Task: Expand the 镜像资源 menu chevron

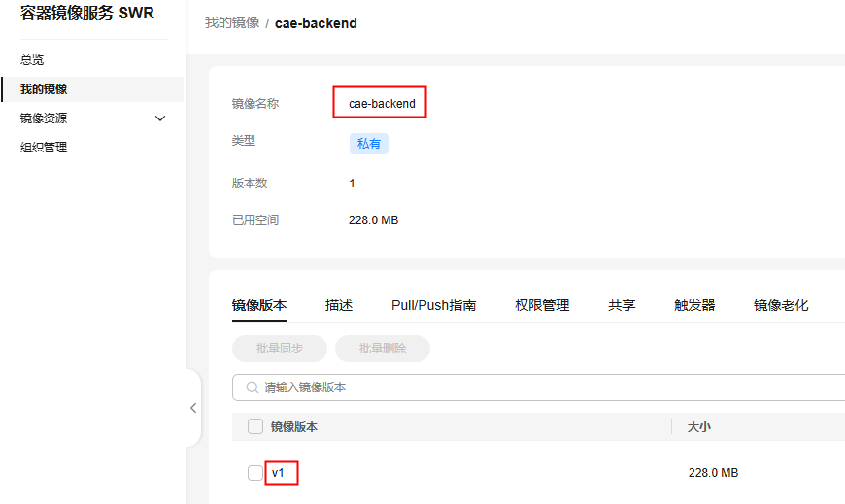Action: (x=160, y=118)
